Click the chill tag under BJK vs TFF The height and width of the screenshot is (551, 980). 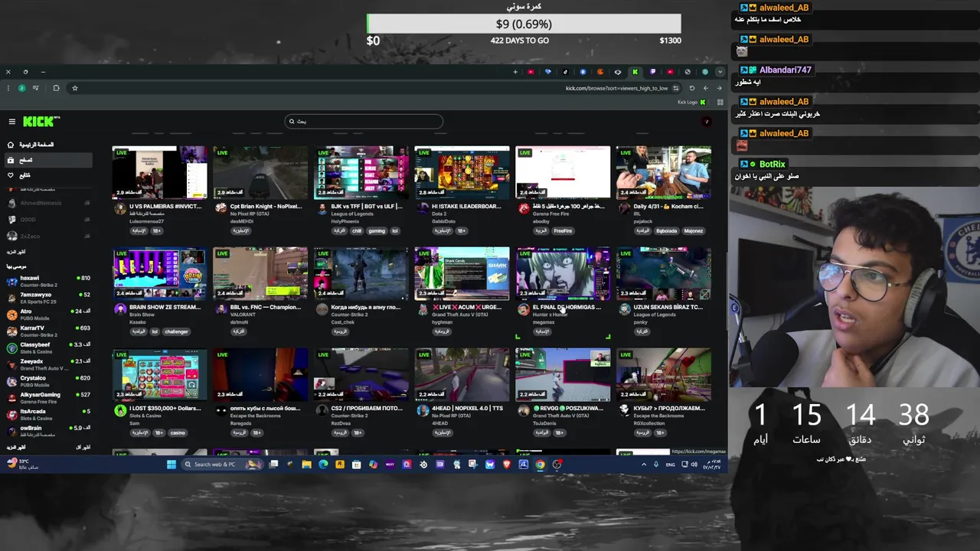(357, 230)
